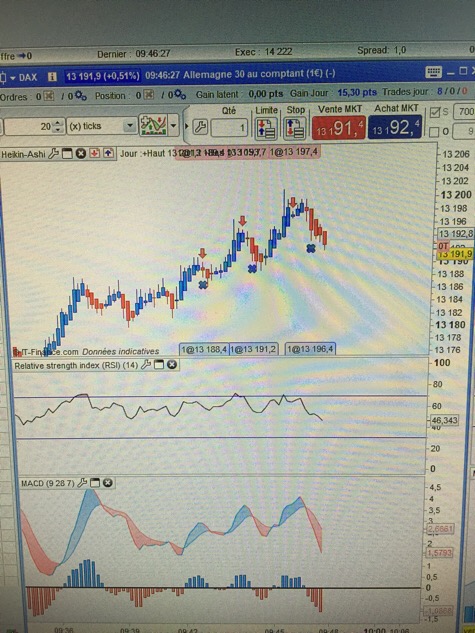
Task: Expand the small arrow left of wrench
Action: click(186, 126)
